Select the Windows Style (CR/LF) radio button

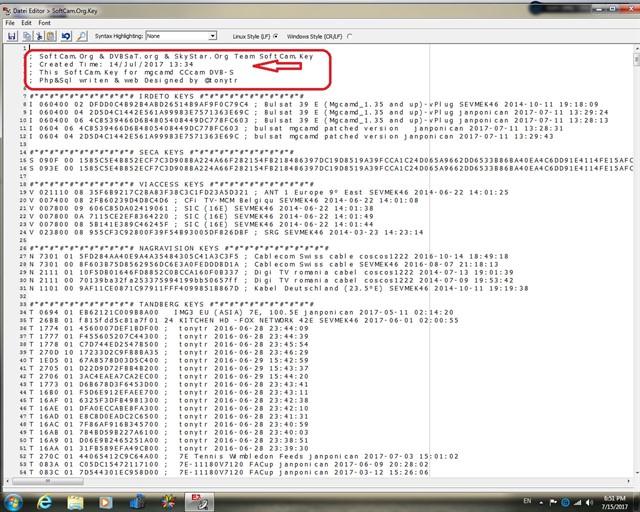click(349, 36)
